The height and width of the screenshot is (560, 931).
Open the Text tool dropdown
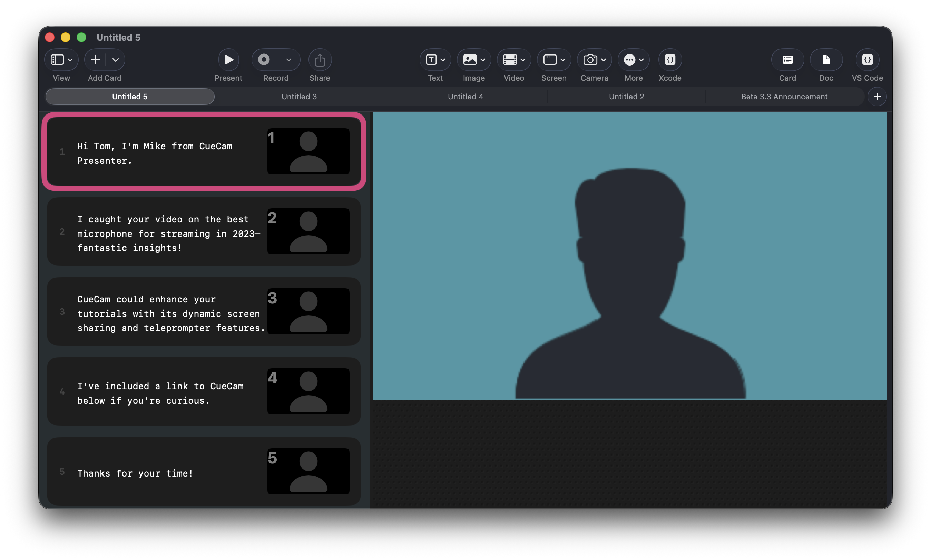pos(442,60)
